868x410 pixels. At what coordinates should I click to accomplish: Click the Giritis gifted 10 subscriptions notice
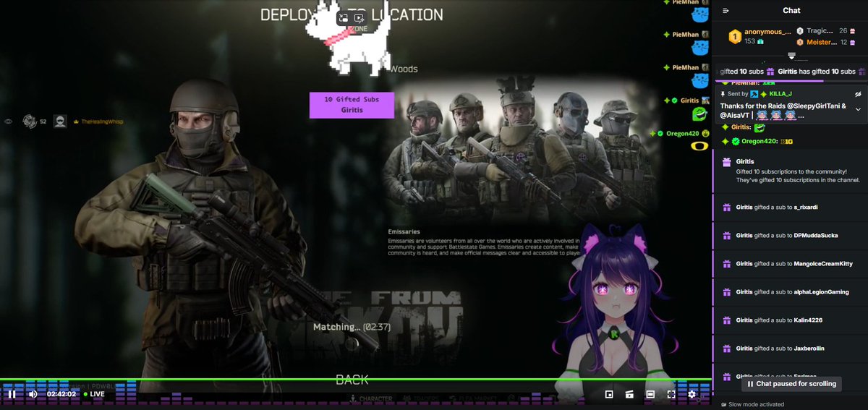point(790,170)
